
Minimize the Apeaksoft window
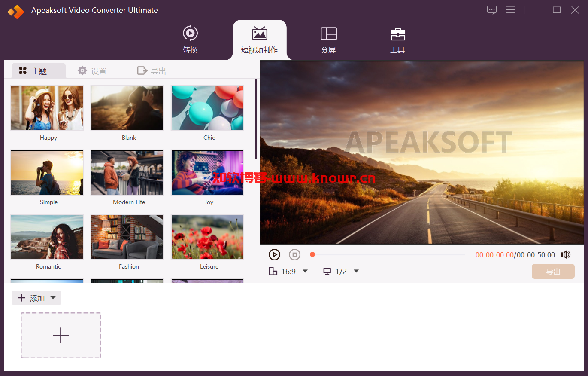pos(539,10)
